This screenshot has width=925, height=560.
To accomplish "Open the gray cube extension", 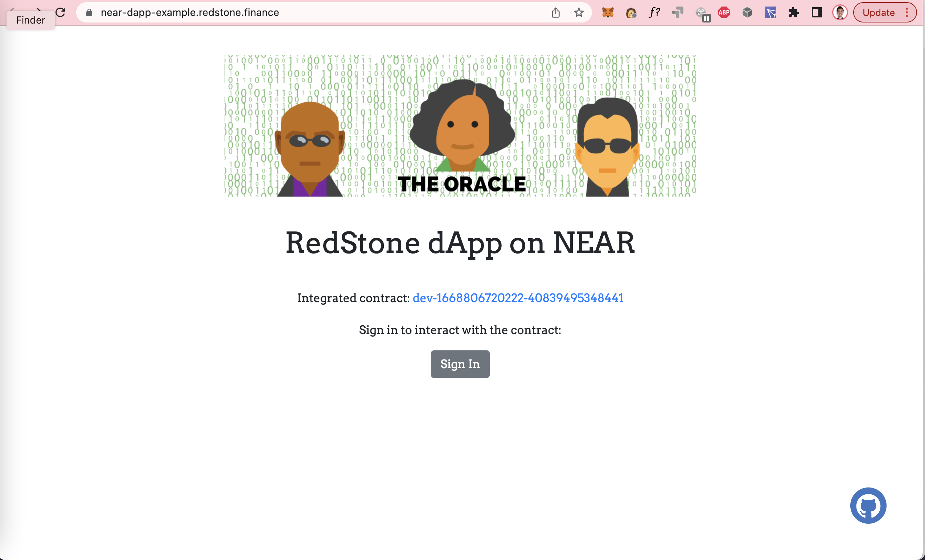I will [x=747, y=12].
